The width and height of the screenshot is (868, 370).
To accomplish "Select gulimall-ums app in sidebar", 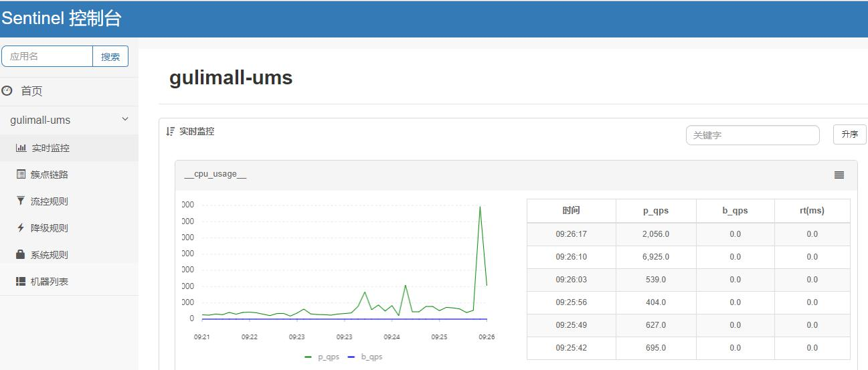I will point(40,120).
